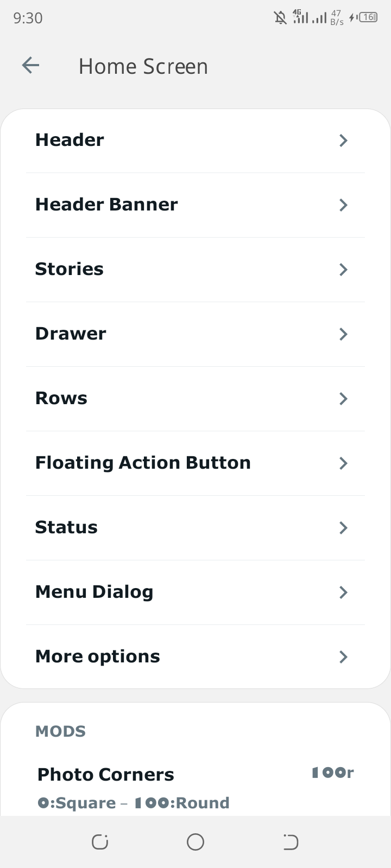Tap the back arrow icon

pos(30,66)
